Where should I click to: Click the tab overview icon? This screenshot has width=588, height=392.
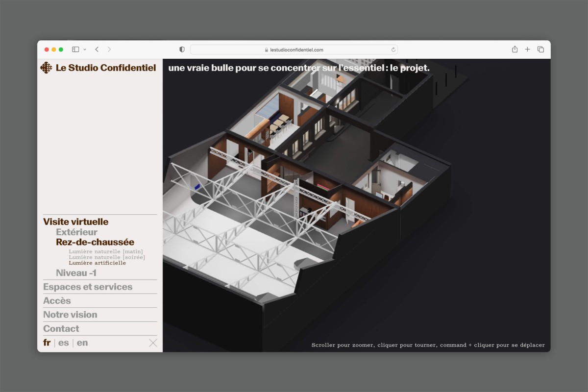point(540,49)
